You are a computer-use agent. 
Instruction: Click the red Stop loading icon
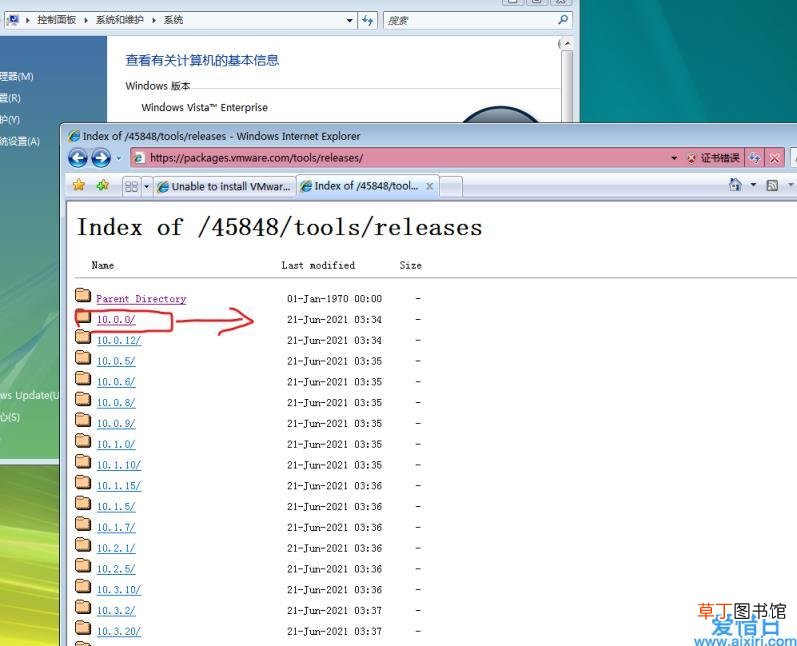click(774, 158)
